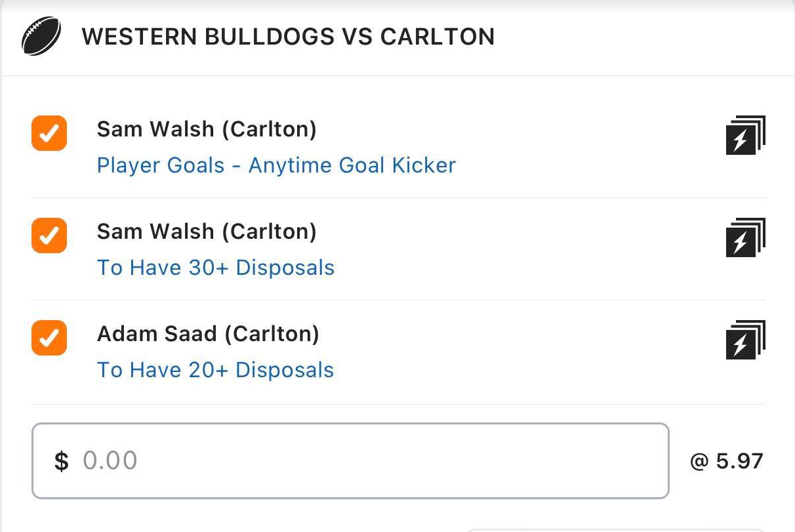Click the football icon in the header

41,36
